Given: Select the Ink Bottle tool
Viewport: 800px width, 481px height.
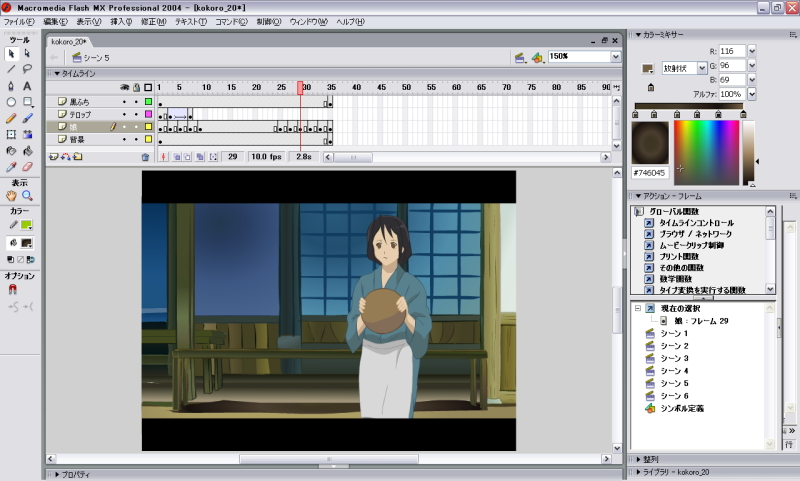Looking at the screenshot, I should [x=11, y=151].
